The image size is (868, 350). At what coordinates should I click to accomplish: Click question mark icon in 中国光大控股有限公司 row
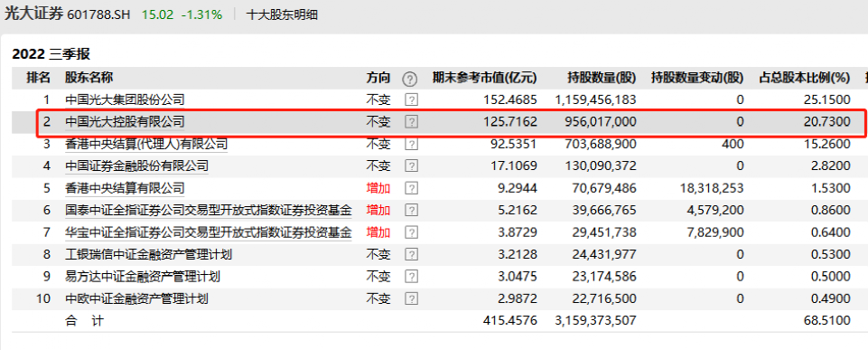coord(411,122)
